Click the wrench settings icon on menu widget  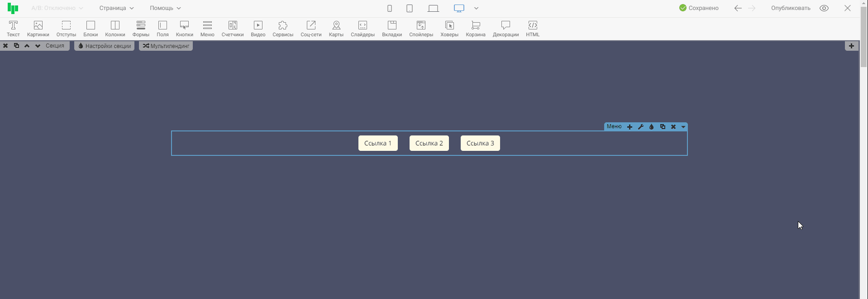pos(640,127)
